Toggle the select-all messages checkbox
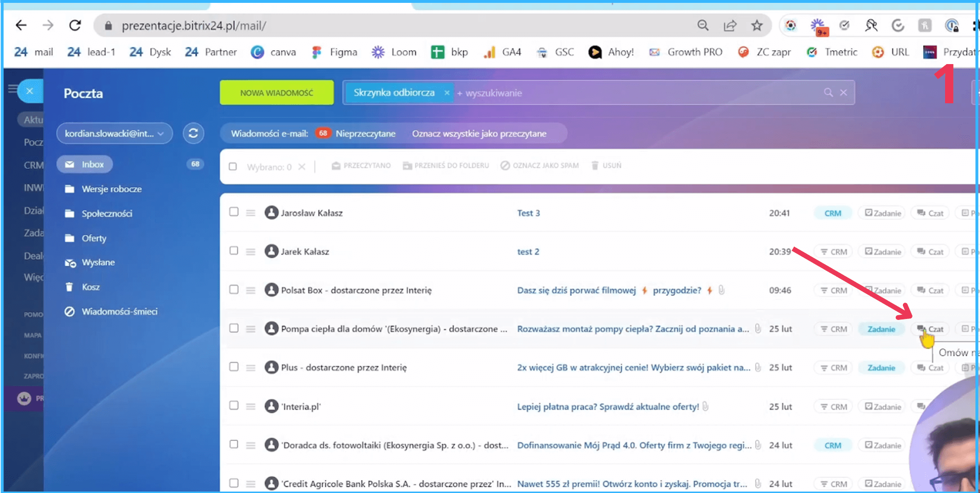980x493 pixels. coord(233,166)
